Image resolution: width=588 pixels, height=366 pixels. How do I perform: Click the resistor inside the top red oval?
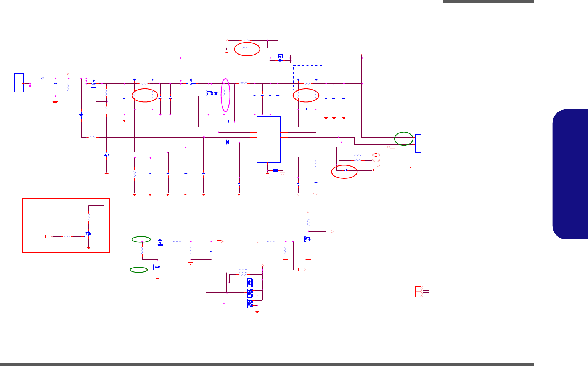[x=246, y=48]
